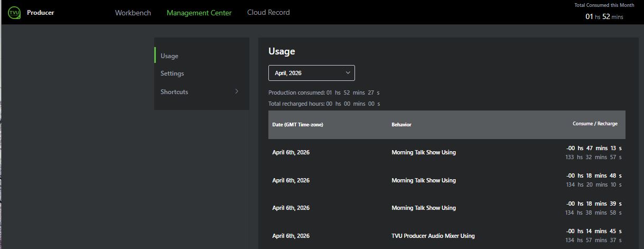Click Total Consumed this Month counter
Image resolution: width=644 pixels, height=249 pixels.
coord(604,12)
